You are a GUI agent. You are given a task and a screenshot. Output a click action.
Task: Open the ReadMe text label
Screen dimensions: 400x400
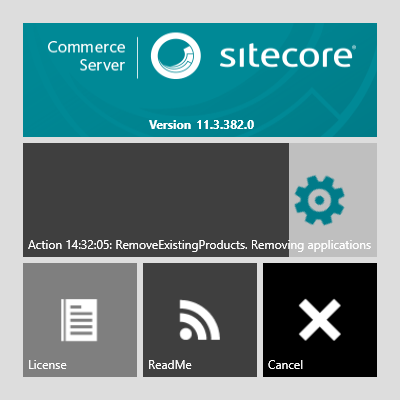(x=170, y=365)
